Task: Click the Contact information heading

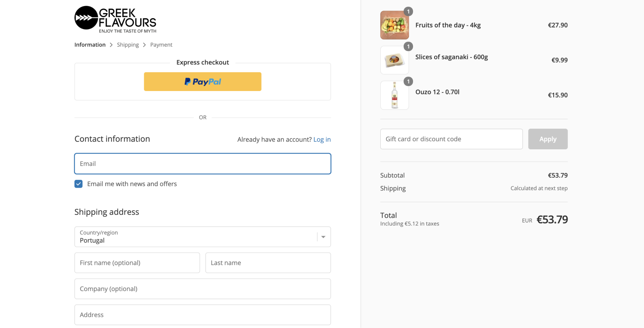Action: pyautogui.click(x=112, y=139)
